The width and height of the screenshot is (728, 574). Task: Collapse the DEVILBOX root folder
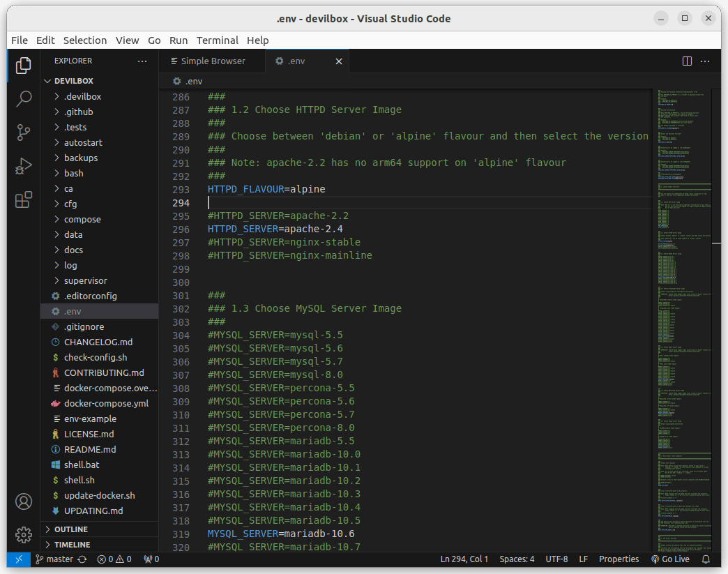click(x=73, y=81)
